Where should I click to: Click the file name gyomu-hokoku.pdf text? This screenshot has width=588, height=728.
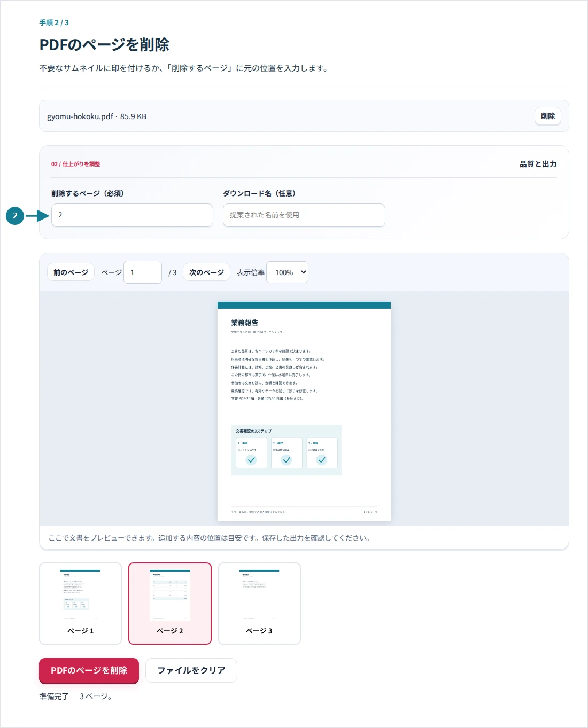pyautogui.click(x=80, y=116)
